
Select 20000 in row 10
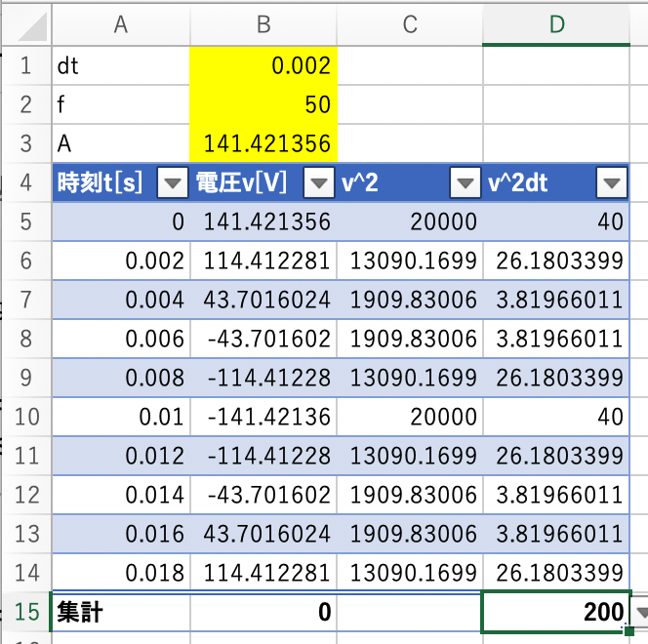pos(410,417)
